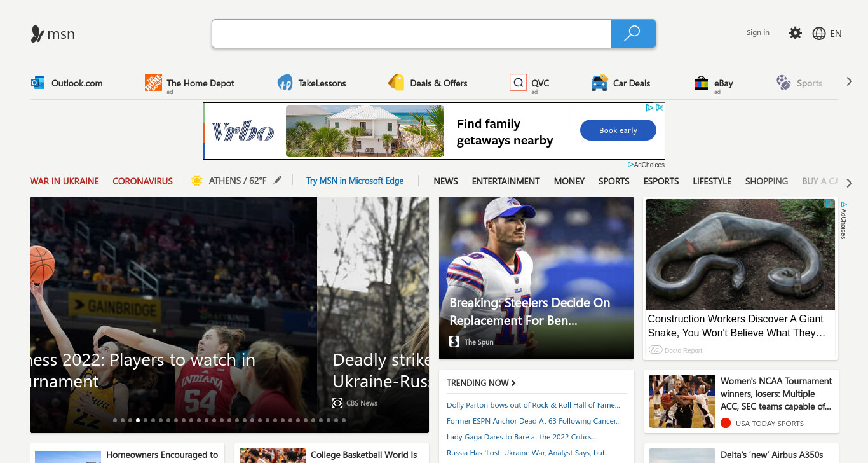Viewport: 868px width, 463px height.
Task: Click The Spun source logo icon
Action: 454,342
